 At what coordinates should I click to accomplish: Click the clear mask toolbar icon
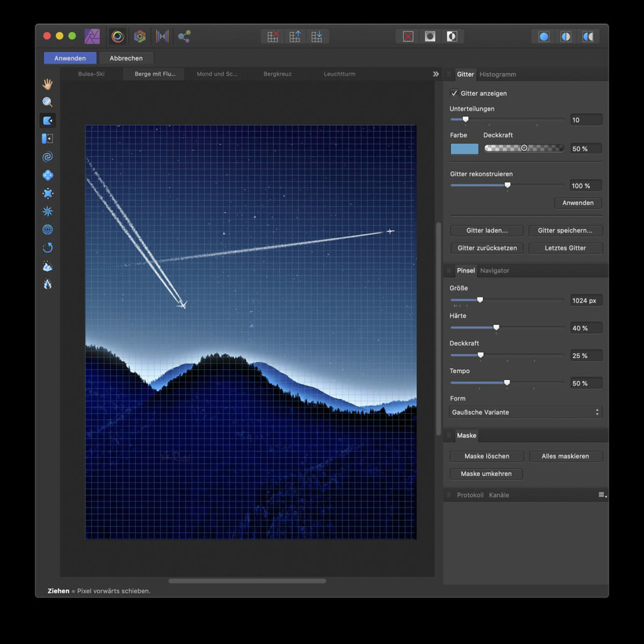point(408,36)
